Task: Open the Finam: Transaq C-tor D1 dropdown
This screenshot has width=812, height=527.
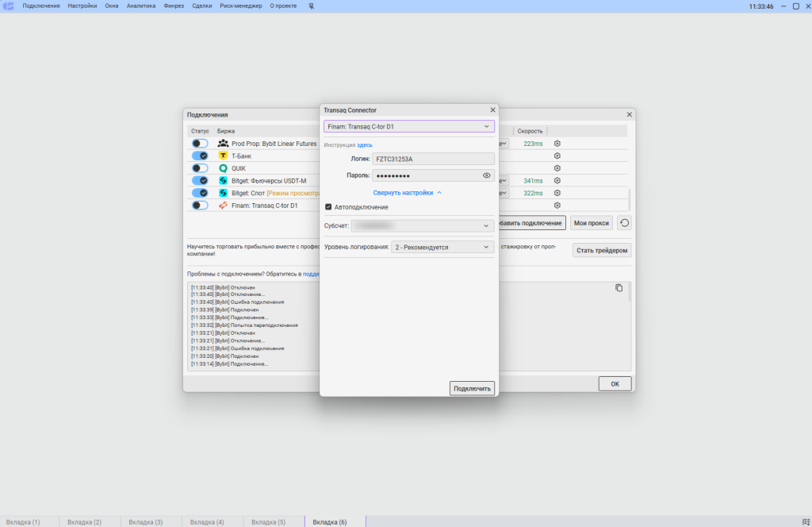Action: click(408, 126)
